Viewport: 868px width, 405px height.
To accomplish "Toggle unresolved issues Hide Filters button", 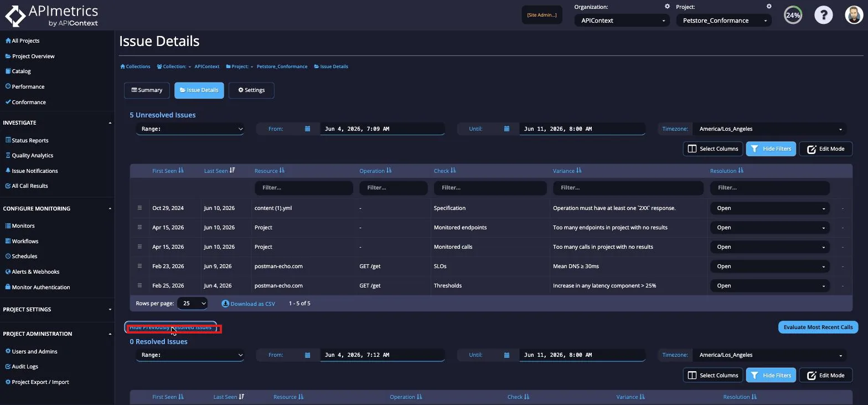I will pyautogui.click(x=771, y=148).
